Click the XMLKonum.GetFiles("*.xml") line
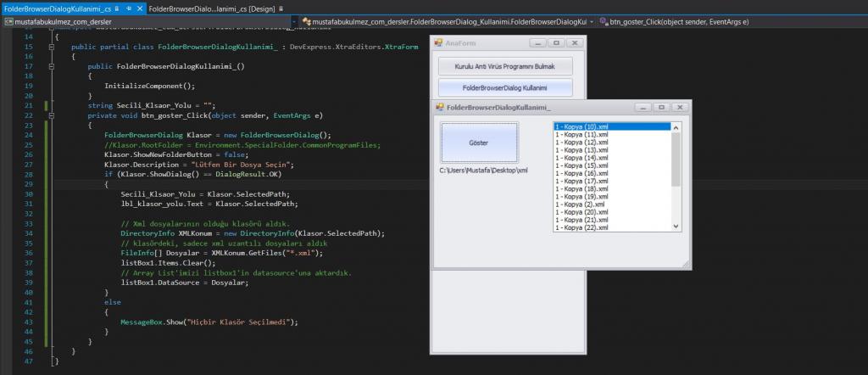868x375 pixels. click(221, 253)
